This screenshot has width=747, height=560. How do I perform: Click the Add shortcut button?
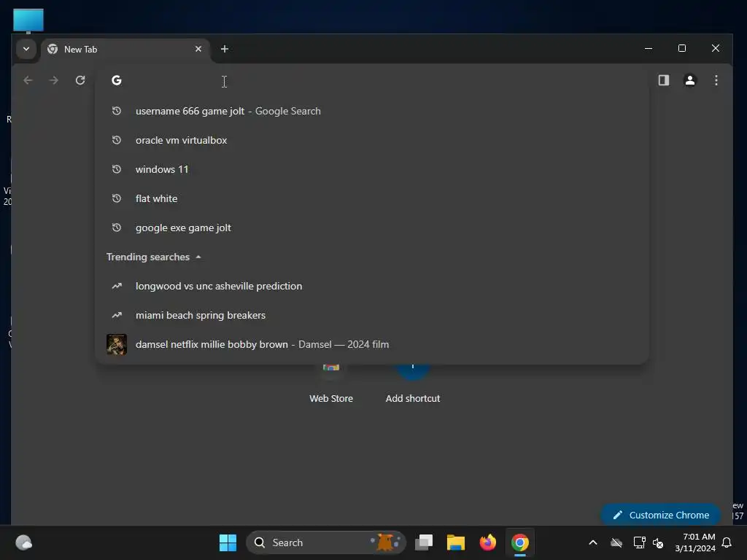pyautogui.click(x=413, y=386)
